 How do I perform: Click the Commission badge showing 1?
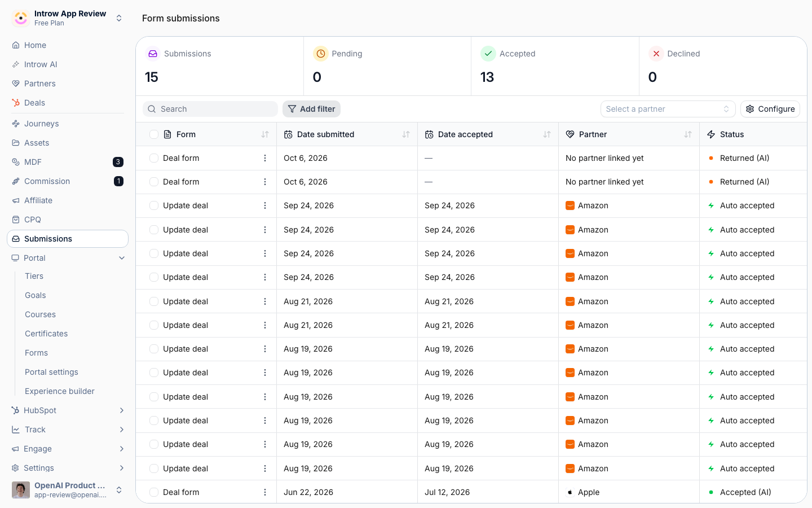[118, 181]
